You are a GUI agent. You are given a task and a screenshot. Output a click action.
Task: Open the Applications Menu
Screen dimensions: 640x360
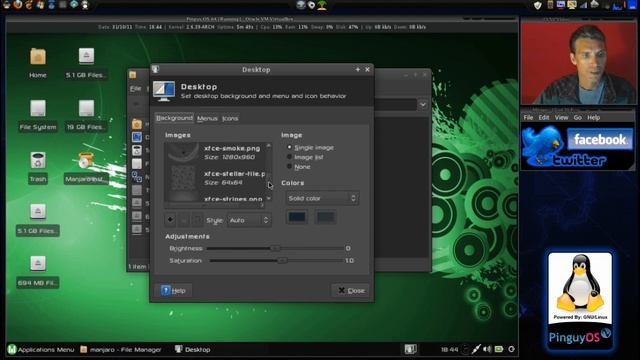click(41, 349)
